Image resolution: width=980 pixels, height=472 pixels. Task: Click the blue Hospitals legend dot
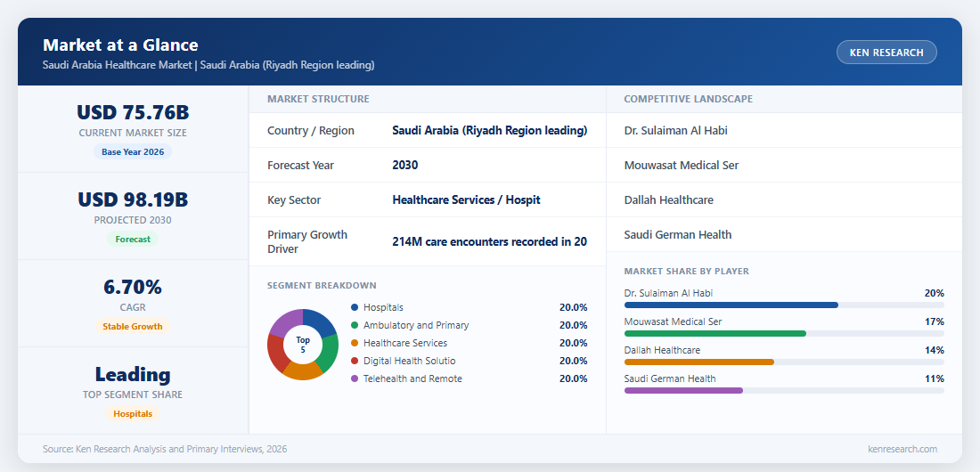355,307
